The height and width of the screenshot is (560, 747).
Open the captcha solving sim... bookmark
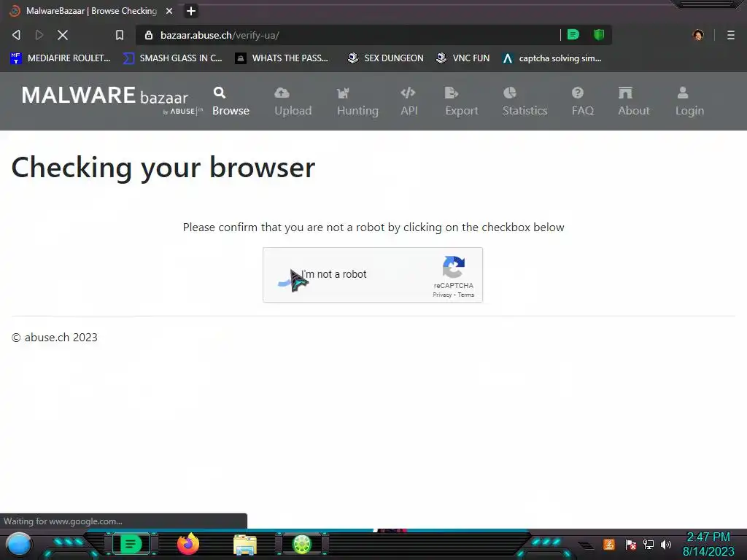pos(552,58)
